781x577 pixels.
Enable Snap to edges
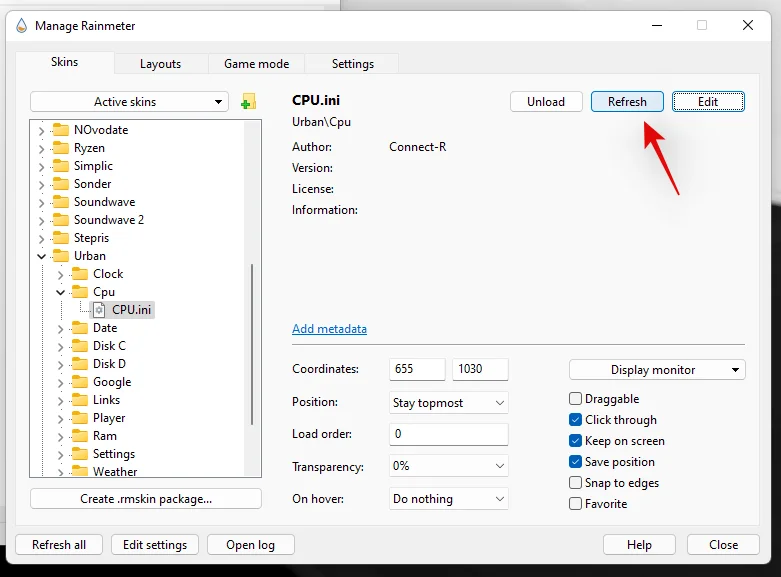tap(575, 482)
